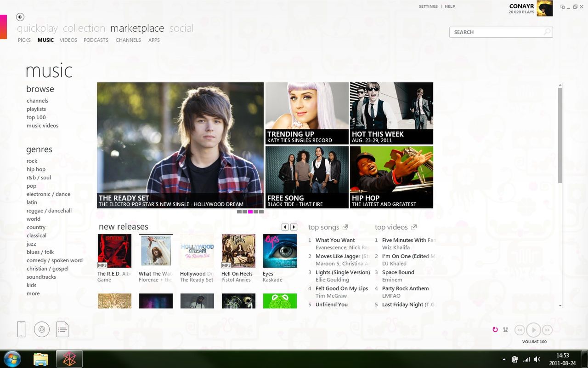Toggle the repeat playback icon

coord(495,329)
